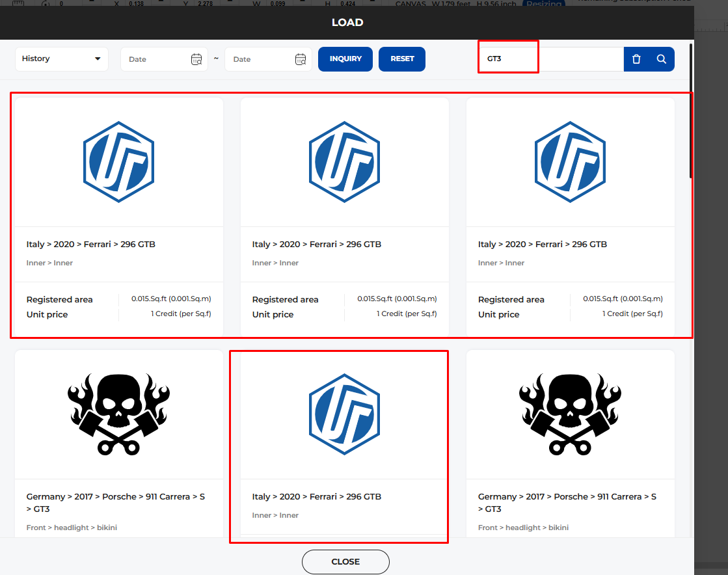728x575 pixels.
Task: Click 'Front > headlight > bikini' on left card
Action: (x=72, y=528)
